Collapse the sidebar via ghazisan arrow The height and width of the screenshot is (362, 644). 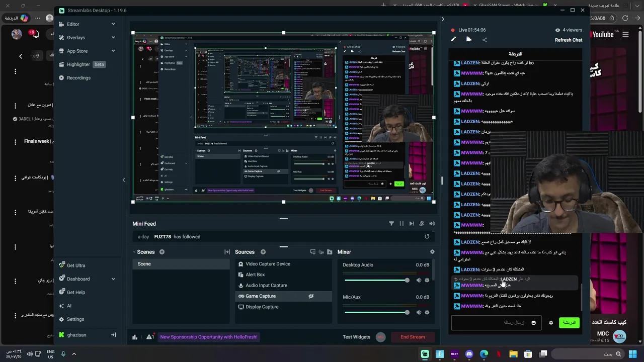tap(113, 335)
